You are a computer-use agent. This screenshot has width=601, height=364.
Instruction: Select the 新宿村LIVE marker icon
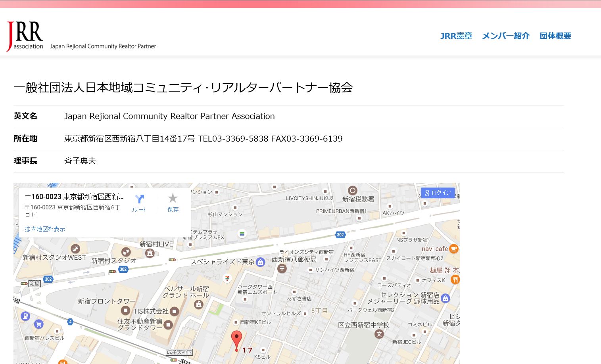click(x=150, y=253)
